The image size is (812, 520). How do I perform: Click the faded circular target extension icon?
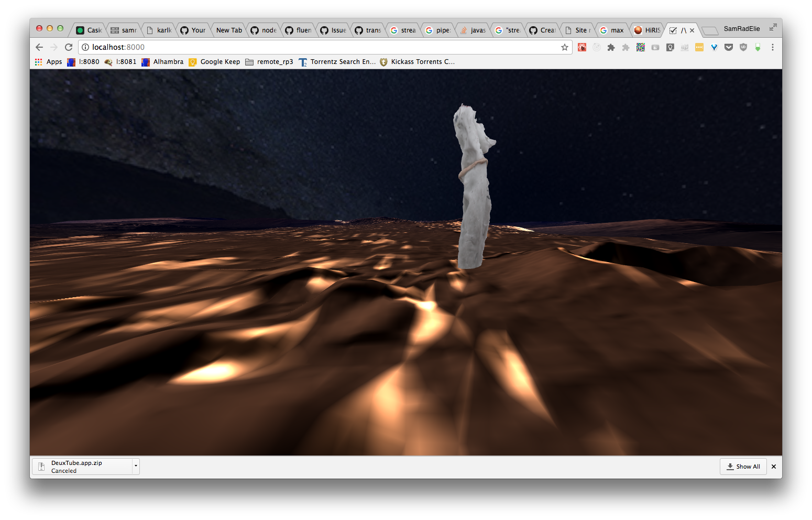pyautogui.click(x=597, y=47)
